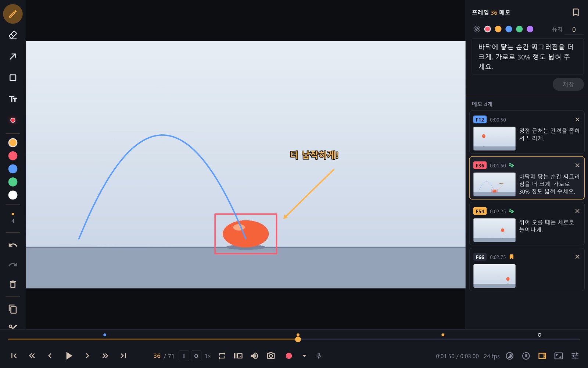This screenshot has height=368, width=588.
Task: Toggle loop playback
Action: (222, 356)
